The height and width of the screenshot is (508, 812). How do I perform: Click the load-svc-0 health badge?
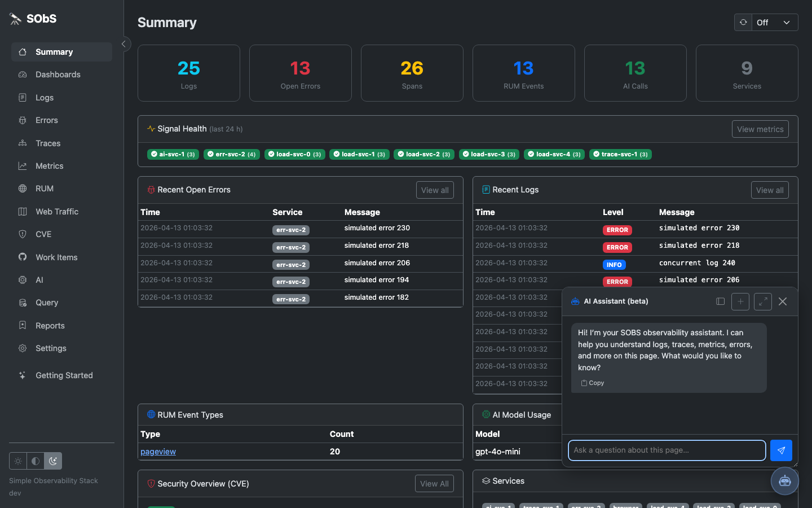(x=295, y=154)
